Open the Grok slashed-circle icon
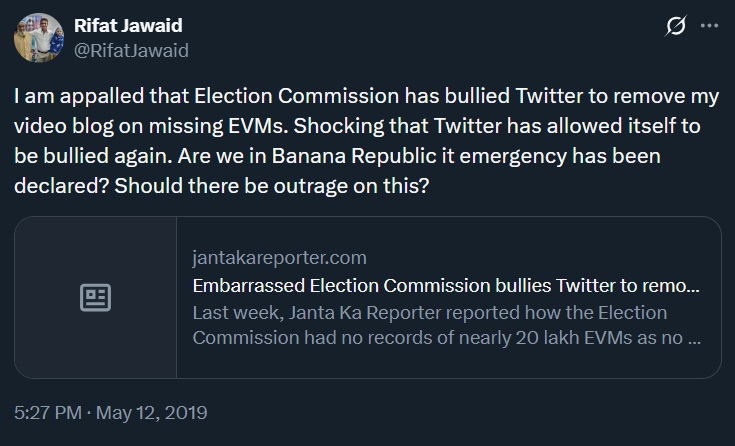 point(675,28)
